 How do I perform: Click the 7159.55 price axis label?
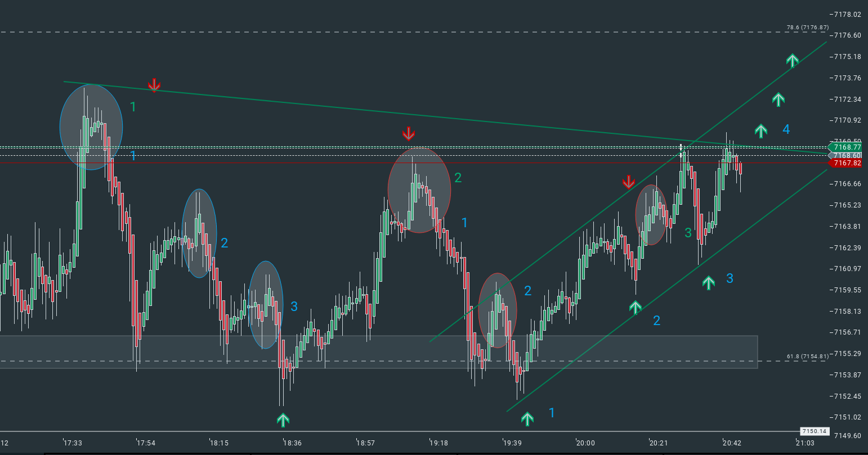849,290
